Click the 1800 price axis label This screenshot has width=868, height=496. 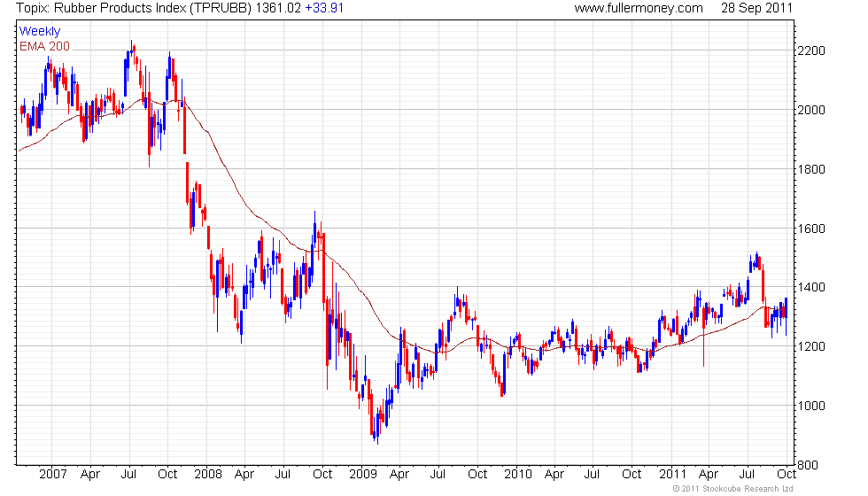(x=811, y=169)
